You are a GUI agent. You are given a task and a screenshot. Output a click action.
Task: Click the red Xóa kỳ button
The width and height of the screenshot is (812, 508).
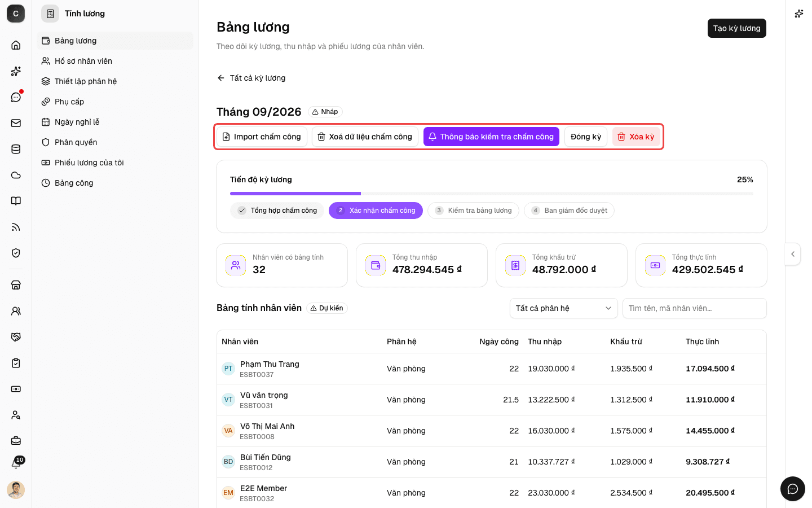(636, 137)
